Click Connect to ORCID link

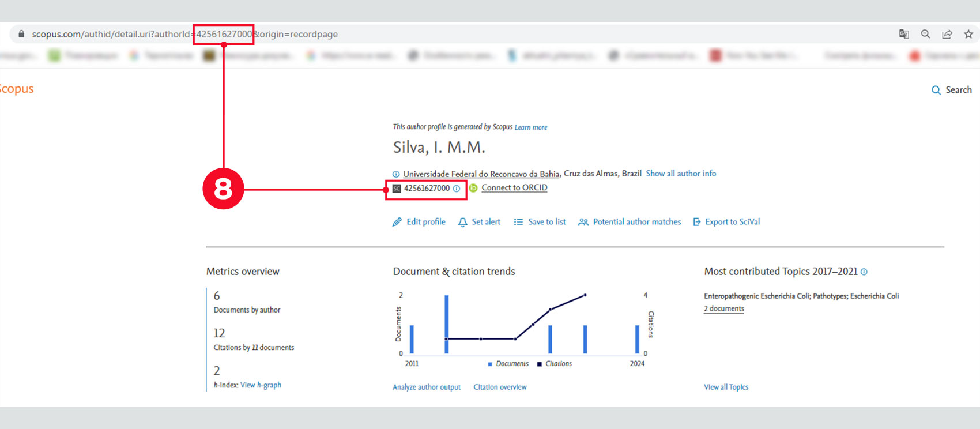coord(514,187)
